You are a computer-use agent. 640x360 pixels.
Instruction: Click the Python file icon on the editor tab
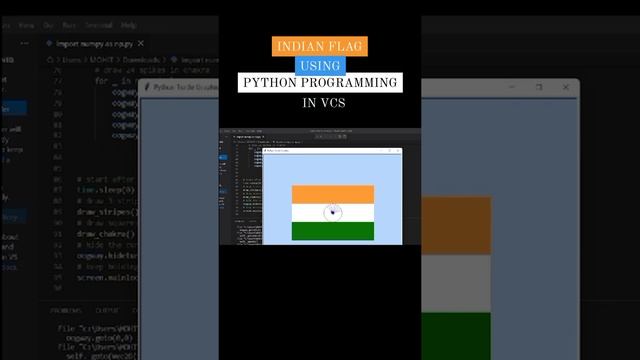point(49,43)
